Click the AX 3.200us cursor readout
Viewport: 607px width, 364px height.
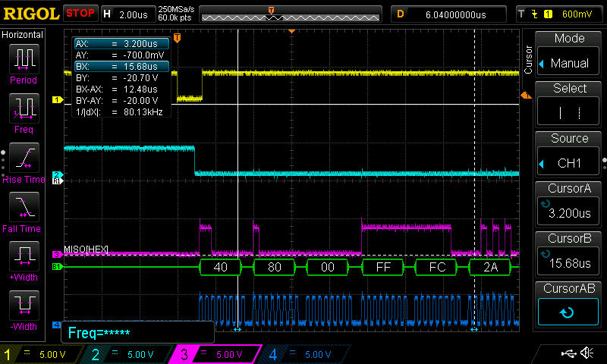click(x=121, y=44)
